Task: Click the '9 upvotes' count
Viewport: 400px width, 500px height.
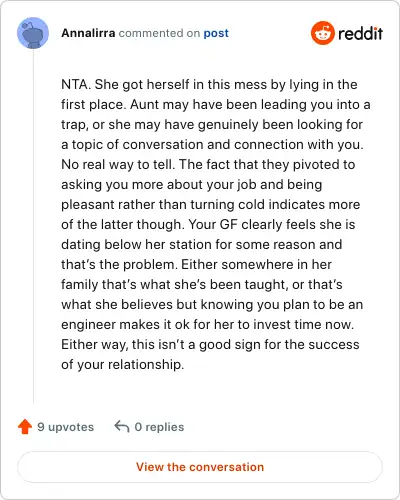Action: (65, 427)
